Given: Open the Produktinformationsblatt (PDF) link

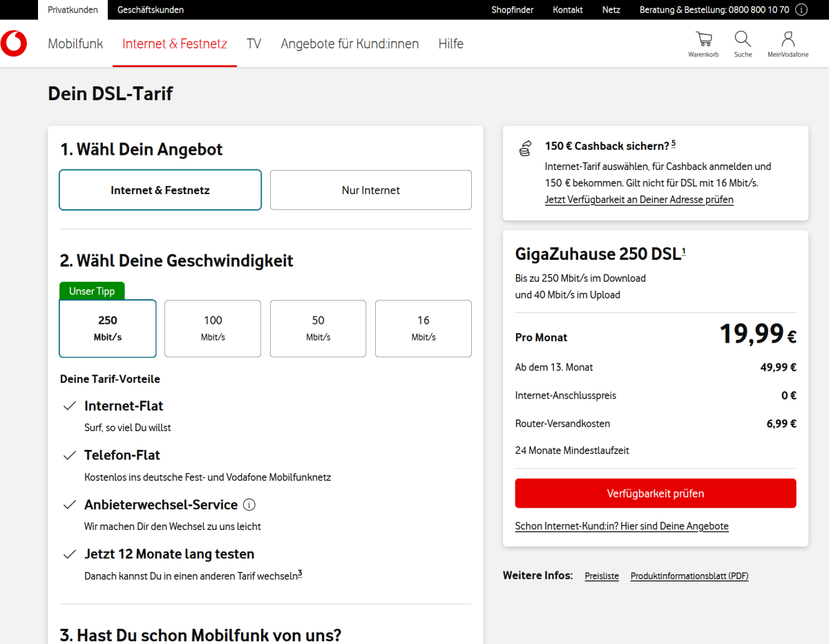Looking at the screenshot, I should 689,576.
